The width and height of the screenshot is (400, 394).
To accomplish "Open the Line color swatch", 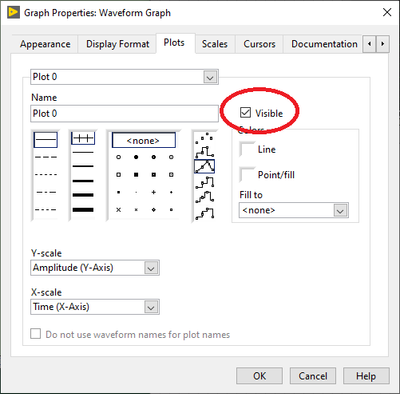I will pos(247,149).
